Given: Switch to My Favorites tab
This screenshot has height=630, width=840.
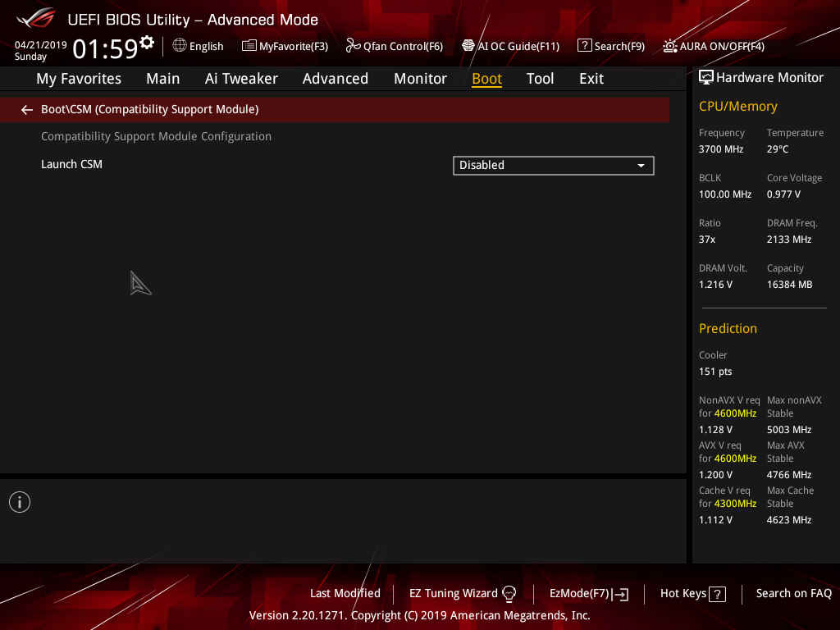Looking at the screenshot, I should pyautogui.click(x=79, y=79).
